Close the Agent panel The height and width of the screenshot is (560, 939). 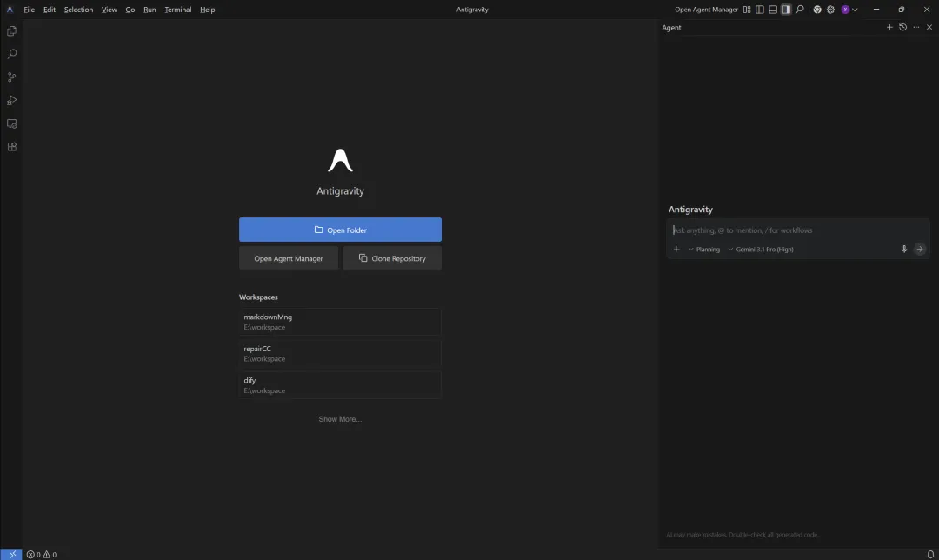click(x=929, y=28)
